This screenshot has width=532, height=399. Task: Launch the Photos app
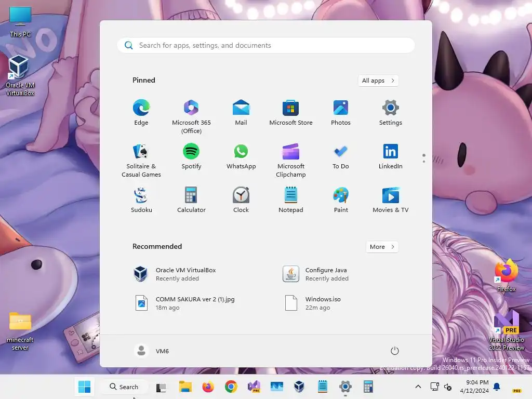click(x=341, y=113)
